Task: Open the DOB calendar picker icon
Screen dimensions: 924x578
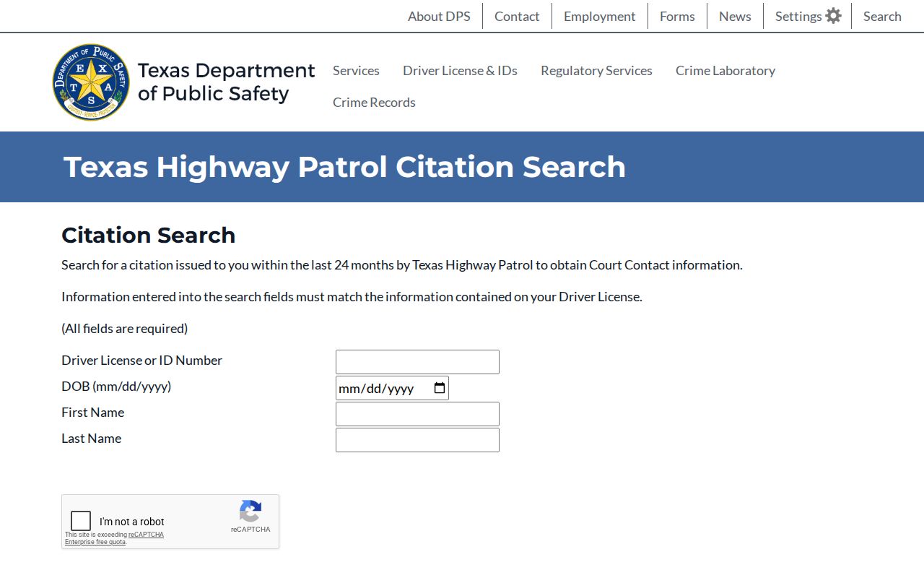Action: pos(440,388)
